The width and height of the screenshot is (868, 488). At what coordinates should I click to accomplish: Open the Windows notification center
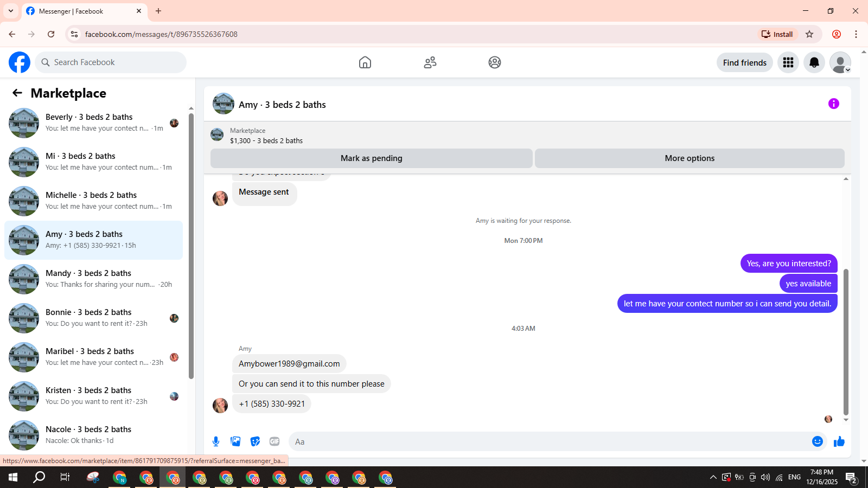[x=851, y=477]
